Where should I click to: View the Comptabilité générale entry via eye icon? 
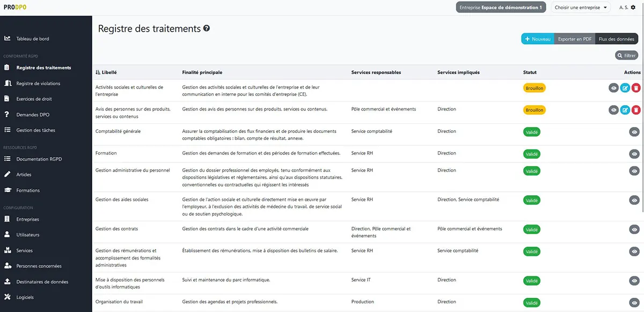click(634, 132)
